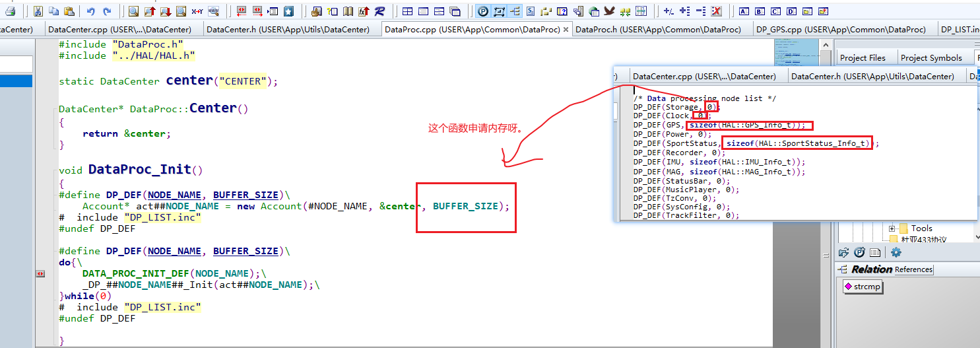Screen dimensions: 980x348
Task: Click the stylized R lookup references icon
Action: click(379, 11)
